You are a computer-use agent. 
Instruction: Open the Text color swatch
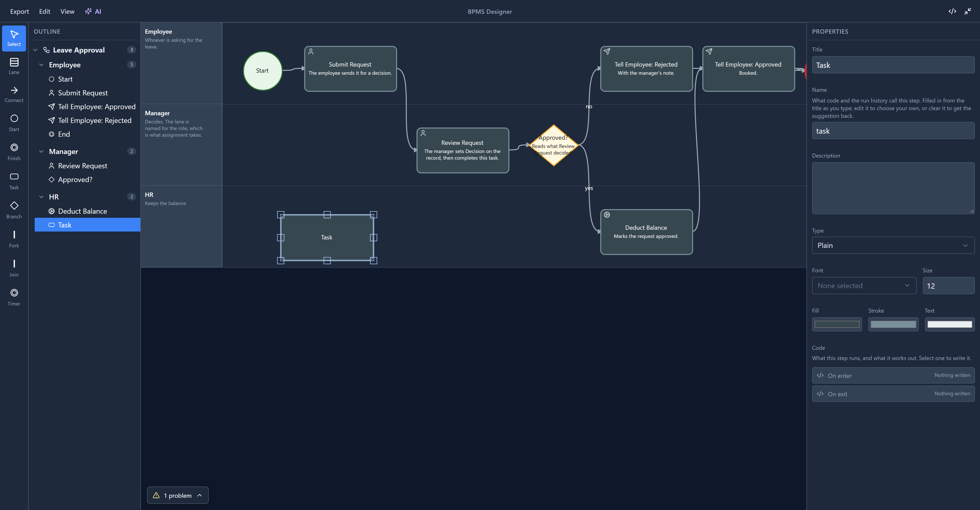(950, 324)
